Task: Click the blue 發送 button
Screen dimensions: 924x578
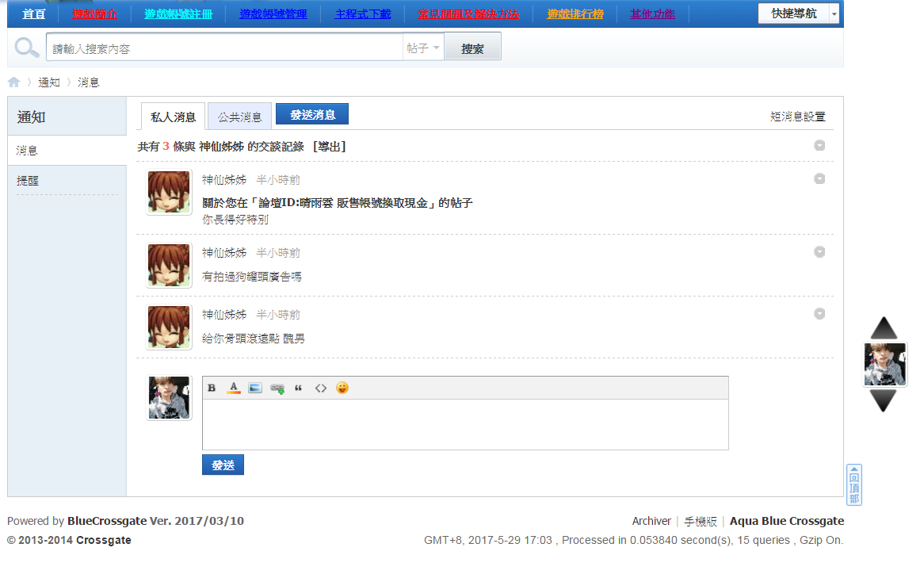Action: 223,465
